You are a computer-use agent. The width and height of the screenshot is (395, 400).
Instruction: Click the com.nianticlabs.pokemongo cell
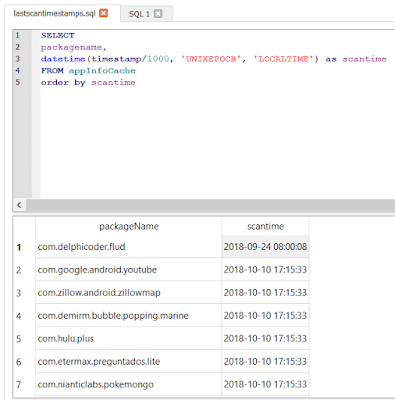(129, 384)
